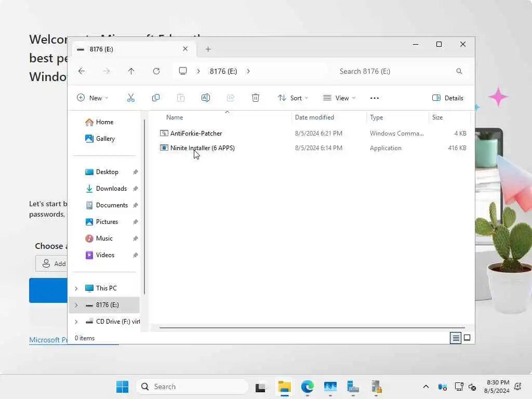Sort by the Size column header

(x=437, y=117)
